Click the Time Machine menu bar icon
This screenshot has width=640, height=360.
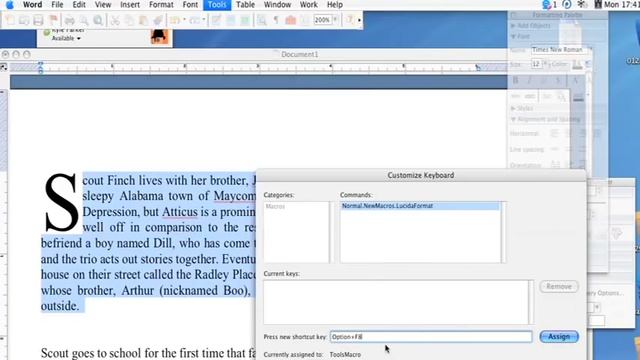(x=567, y=5)
